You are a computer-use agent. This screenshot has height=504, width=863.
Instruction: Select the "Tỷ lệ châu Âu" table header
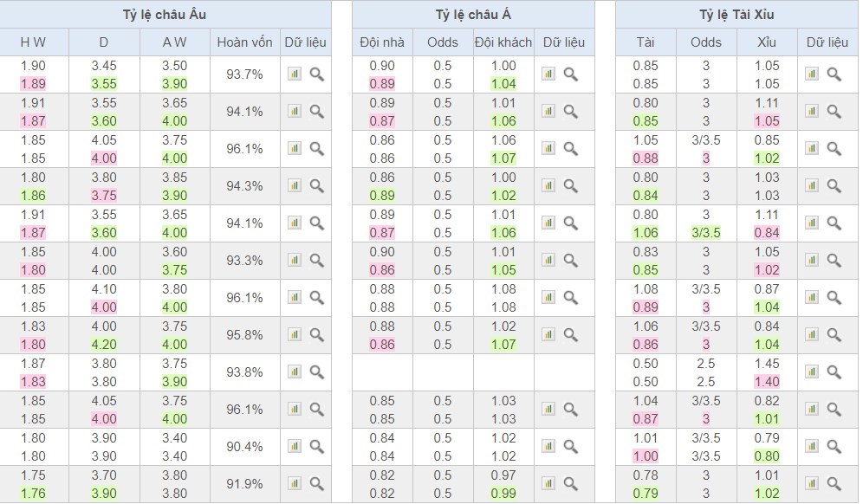[165, 15]
